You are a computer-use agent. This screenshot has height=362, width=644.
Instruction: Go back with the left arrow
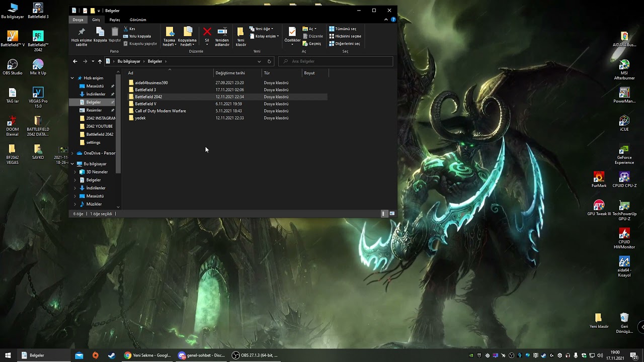click(75, 61)
